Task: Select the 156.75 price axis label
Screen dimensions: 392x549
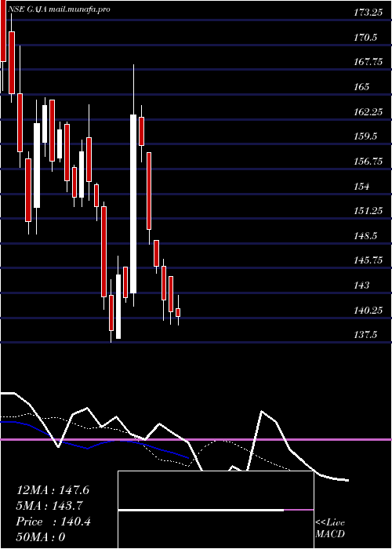Action: (x=368, y=162)
